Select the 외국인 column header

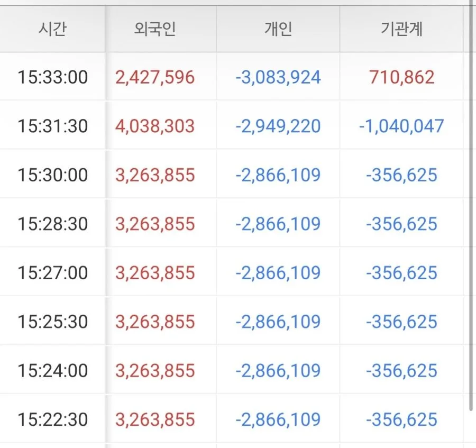pos(155,29)
